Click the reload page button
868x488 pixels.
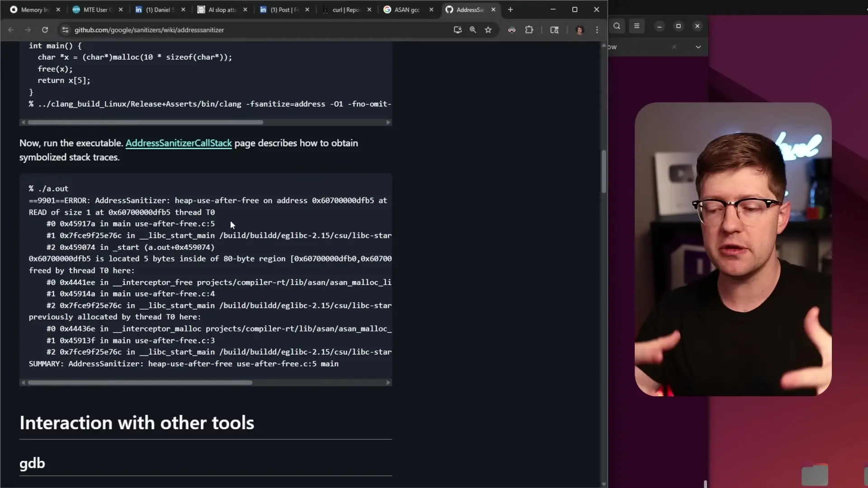[45, 30]
